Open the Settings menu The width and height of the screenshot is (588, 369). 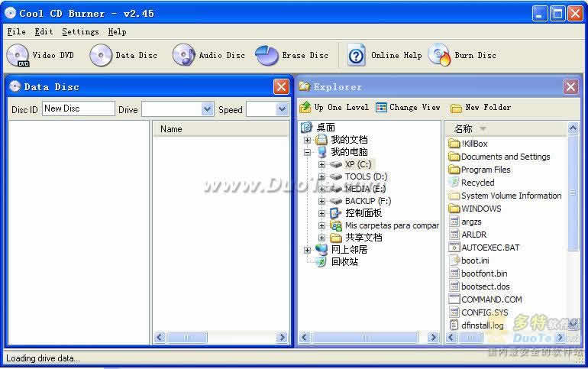pos(81,32)
